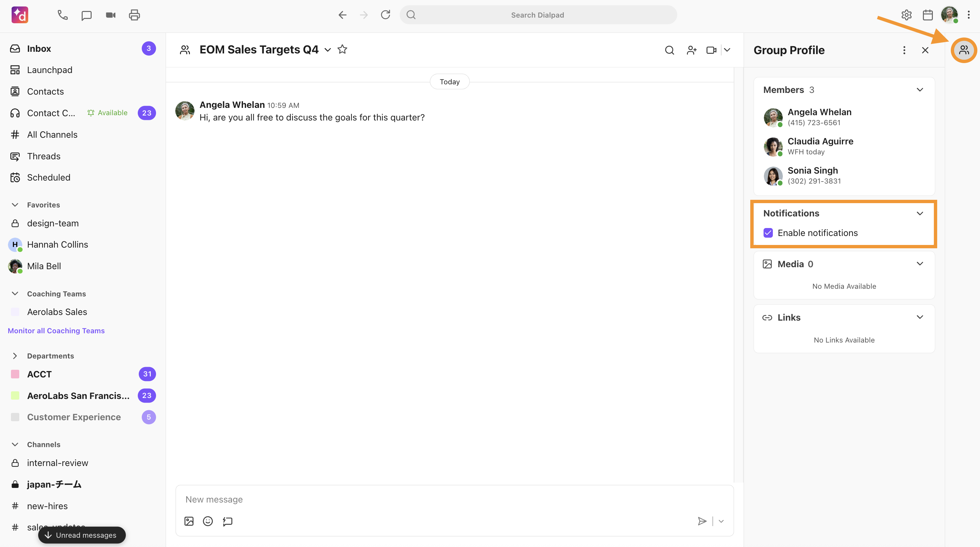Click Angela Whelan's message avatar
The height and width of the screenshot is (547, 980).
pyautogui.click(x=185, y=111)
